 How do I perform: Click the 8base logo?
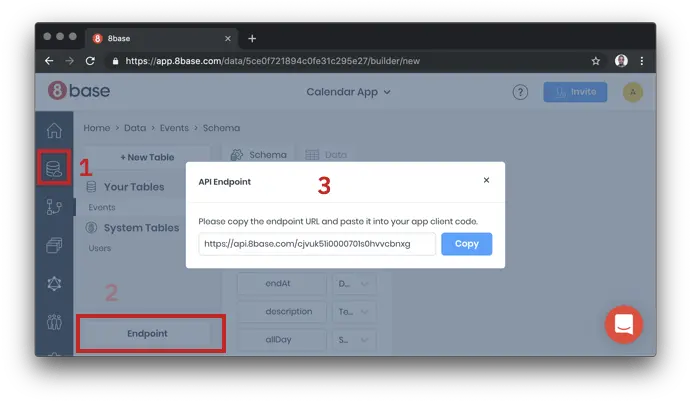79,91
